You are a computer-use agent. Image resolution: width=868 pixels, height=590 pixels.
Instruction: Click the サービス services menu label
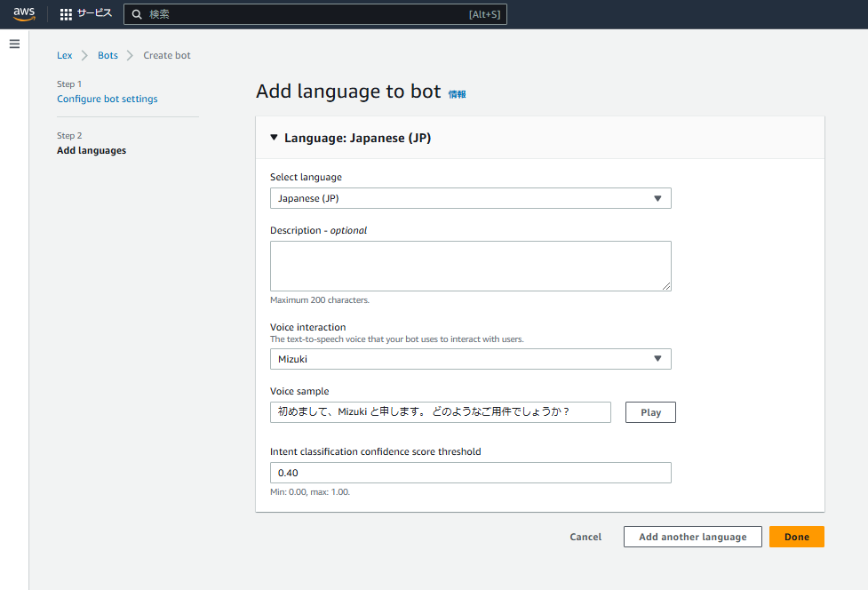94,14
